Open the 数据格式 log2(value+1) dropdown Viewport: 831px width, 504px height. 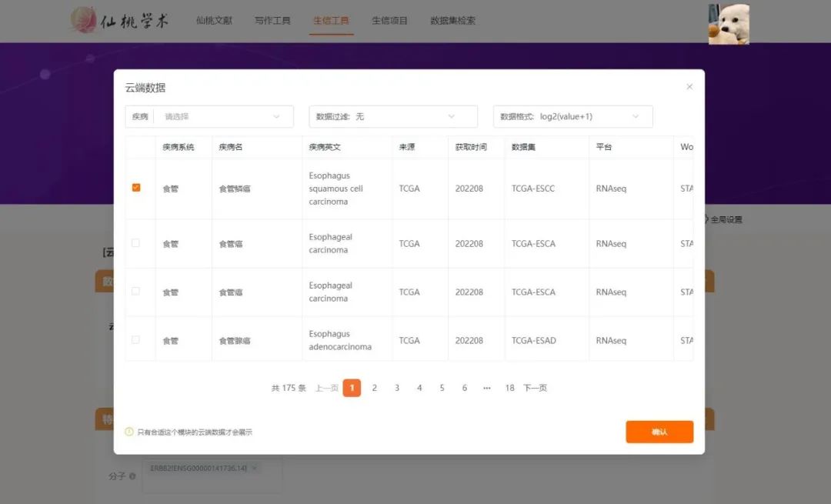coord(573,117)
